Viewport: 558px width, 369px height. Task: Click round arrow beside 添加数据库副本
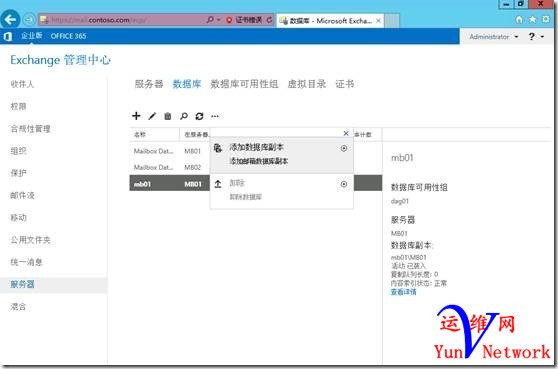tap(344, 148)
